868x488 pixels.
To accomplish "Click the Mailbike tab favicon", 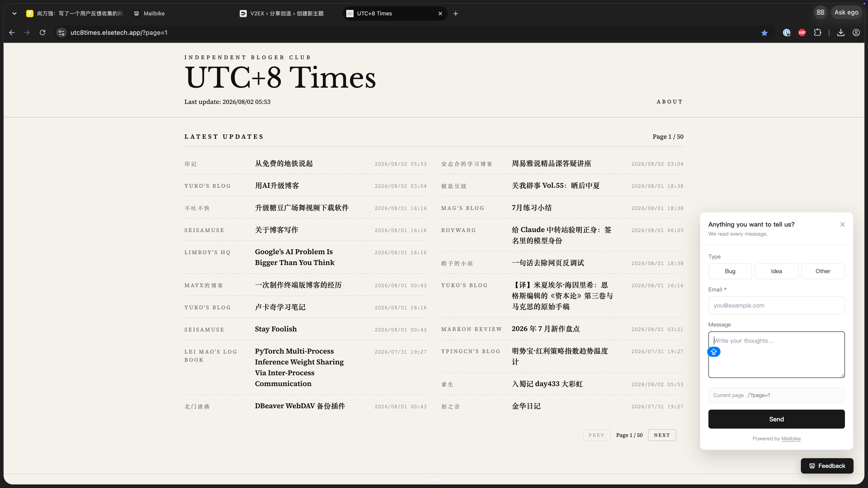I will click(x=137, y=14).
